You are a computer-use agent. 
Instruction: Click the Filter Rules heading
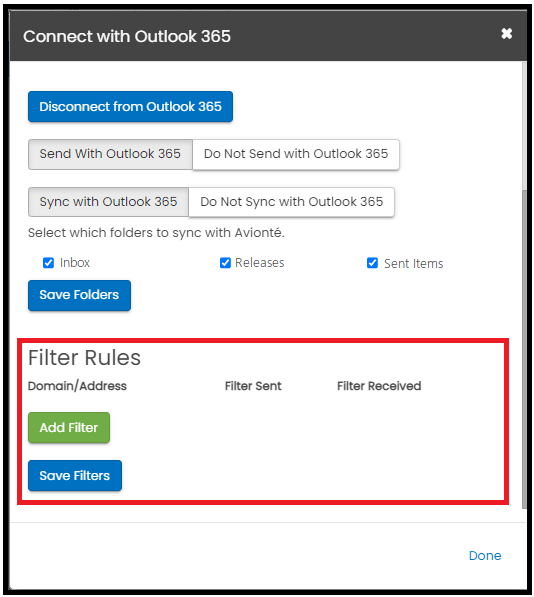coord(84,358)
